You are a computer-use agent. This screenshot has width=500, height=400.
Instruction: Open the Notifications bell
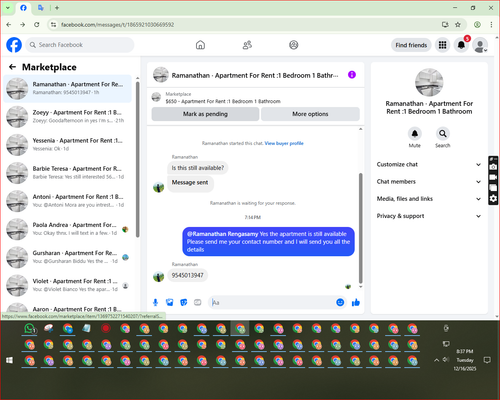[x=461, y=45]
